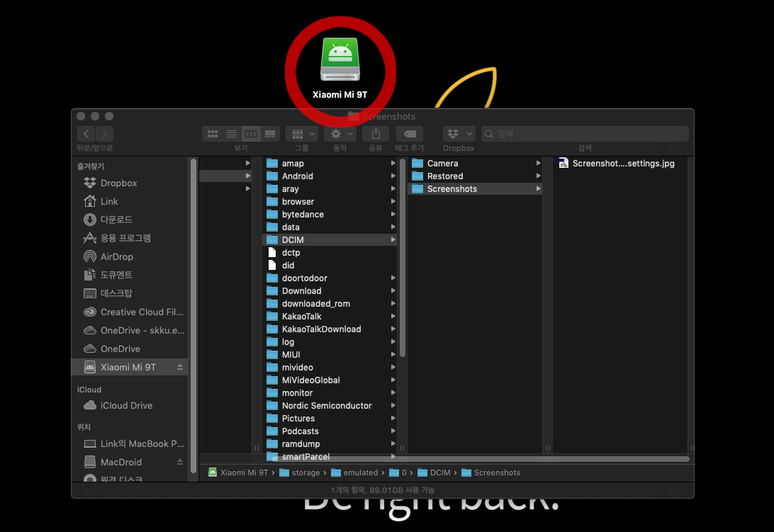
Task: Select Xiaomi Mi 9T in sidebar
Action: pyautogui.click(x=129, y=367)
